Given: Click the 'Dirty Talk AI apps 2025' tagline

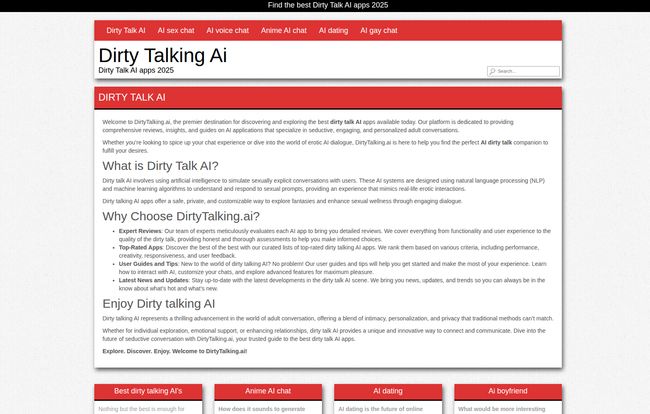Looking at the screenshot, I should pyautogui.click(x=136, y=70).
